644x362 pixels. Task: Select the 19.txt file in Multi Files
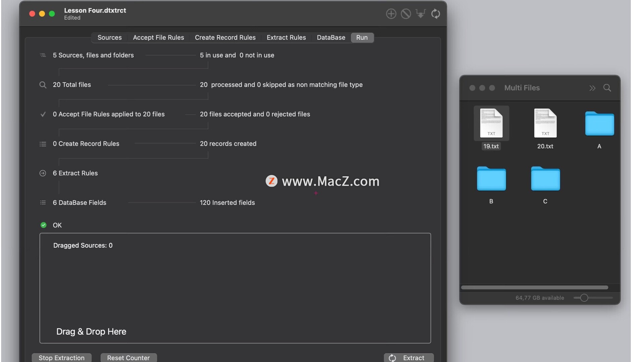[x=491, y=128]
